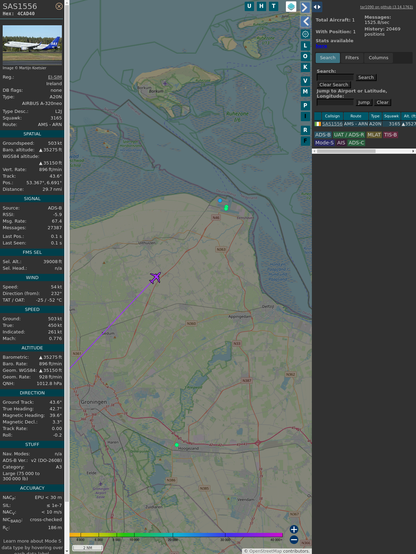The height and width of the screenshot is (554, 416).
Task: Click the M multiselect button
Action: [x=305, y=92]
